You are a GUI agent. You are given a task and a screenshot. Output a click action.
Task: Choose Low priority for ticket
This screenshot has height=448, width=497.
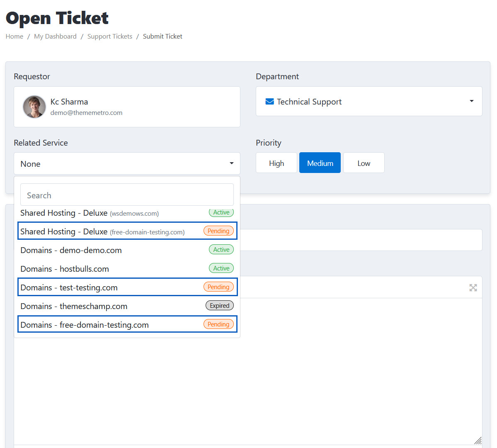coord(364,163)
